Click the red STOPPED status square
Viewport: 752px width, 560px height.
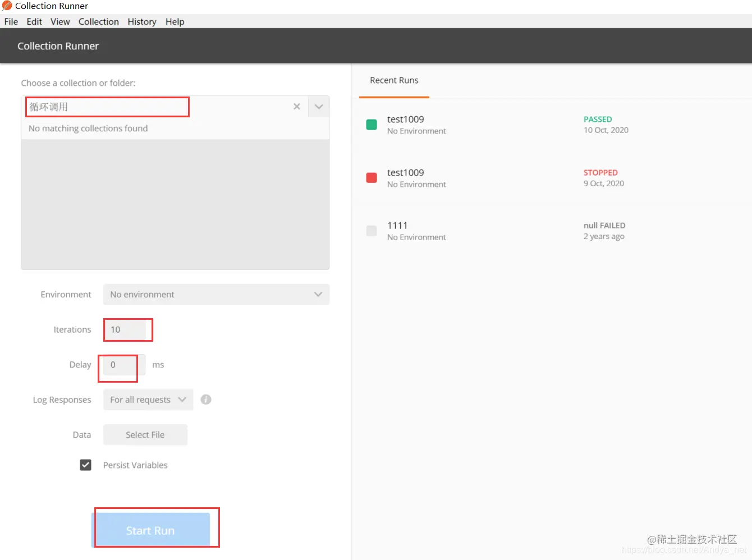372,178
